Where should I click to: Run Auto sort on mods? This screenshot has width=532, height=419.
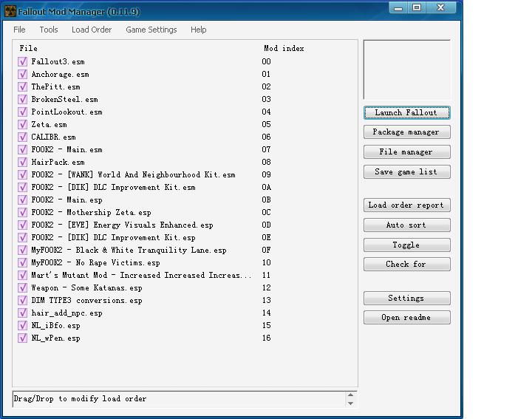tap(407, 225)
